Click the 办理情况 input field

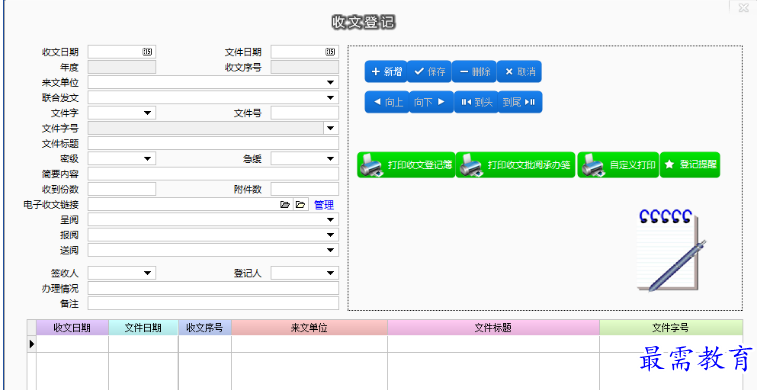(x=213, y=288)
